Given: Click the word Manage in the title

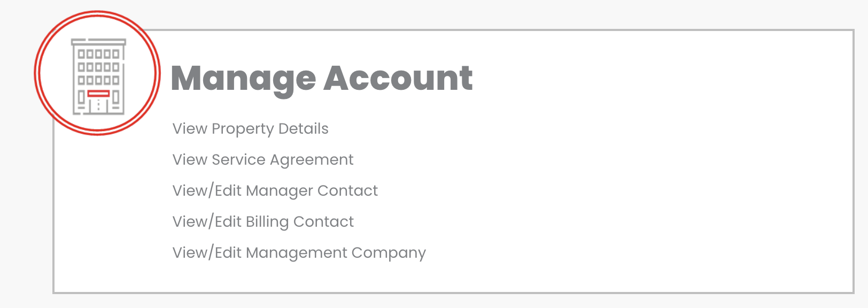Looking at the screenshot, I should point(243,80).
